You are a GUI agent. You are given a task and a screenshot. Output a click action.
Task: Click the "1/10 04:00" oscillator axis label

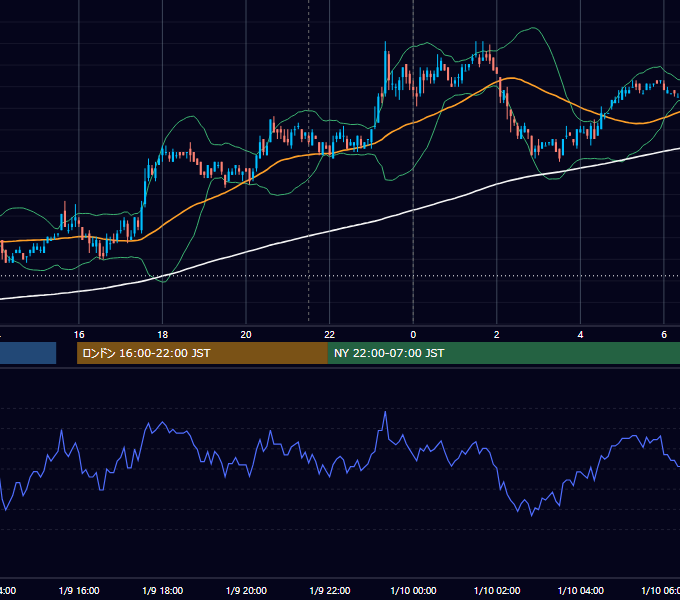(581, 591)
